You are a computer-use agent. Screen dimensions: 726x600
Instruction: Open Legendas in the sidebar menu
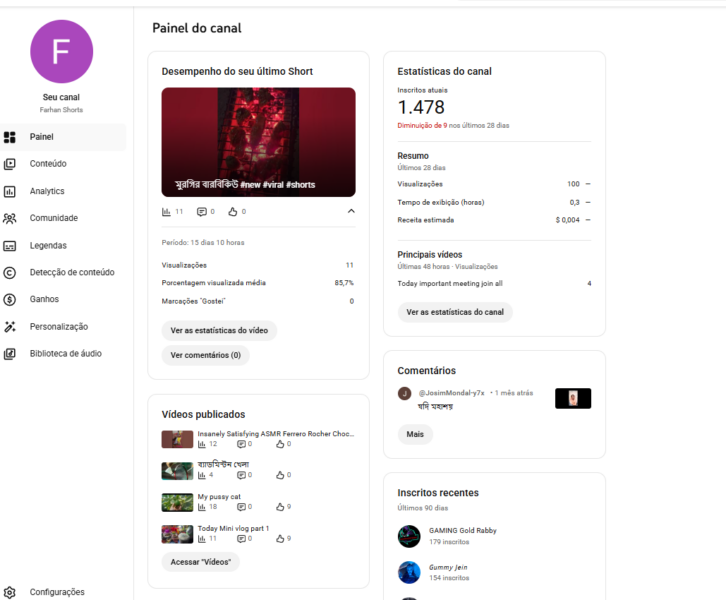[x=63, y=245]
